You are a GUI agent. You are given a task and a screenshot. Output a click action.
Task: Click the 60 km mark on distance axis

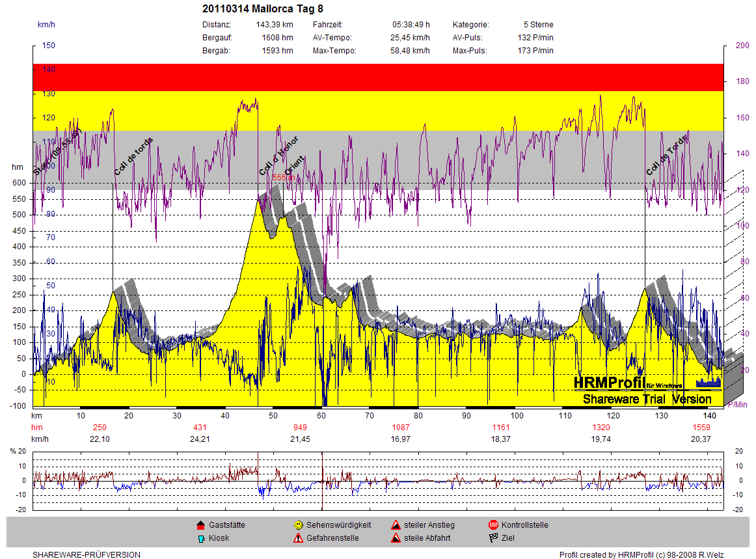321,415
